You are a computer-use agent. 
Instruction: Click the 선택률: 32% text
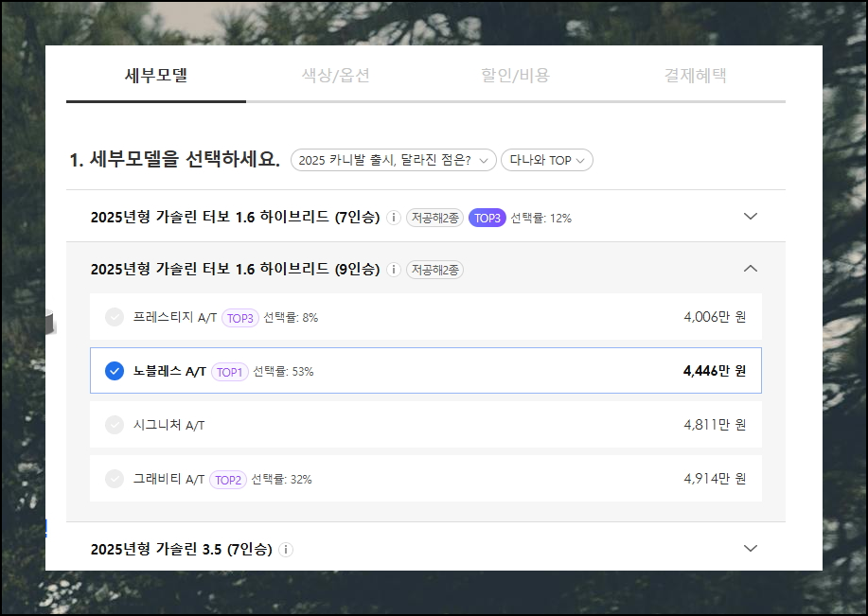tap(282, 480)
